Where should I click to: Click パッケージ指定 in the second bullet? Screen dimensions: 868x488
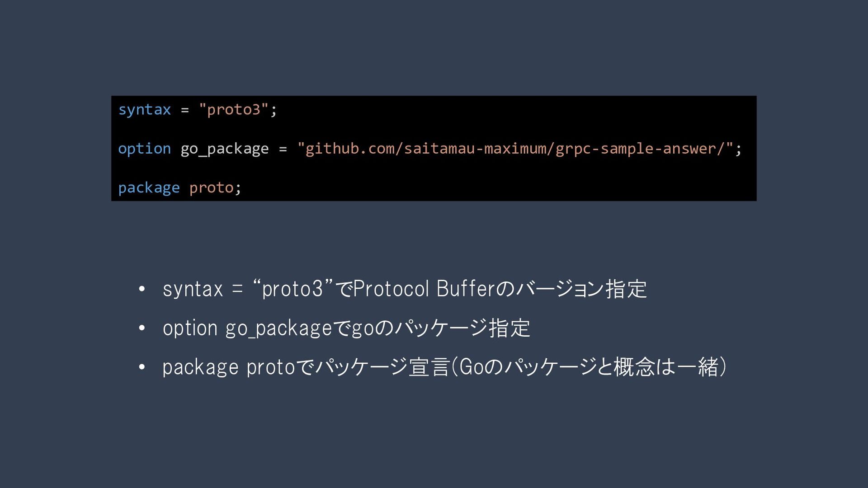pos(463,328)
